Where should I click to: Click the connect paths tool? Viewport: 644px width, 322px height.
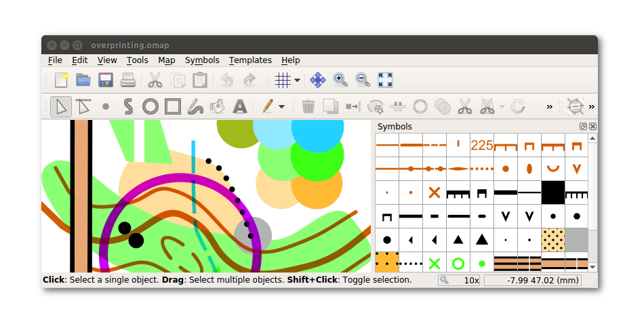397,107
